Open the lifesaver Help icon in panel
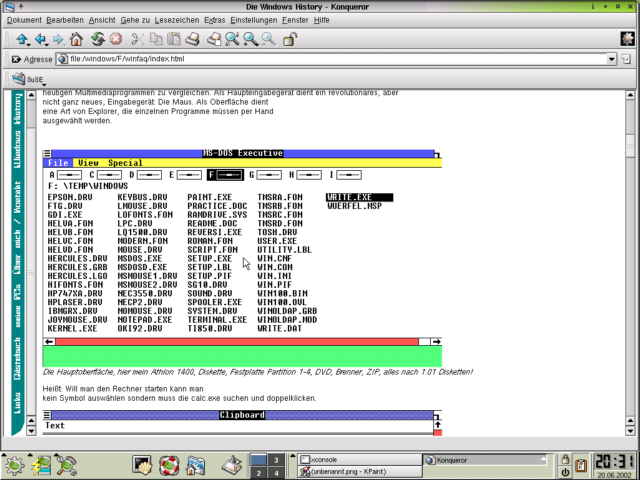640x480 pixels. [169, 466]
